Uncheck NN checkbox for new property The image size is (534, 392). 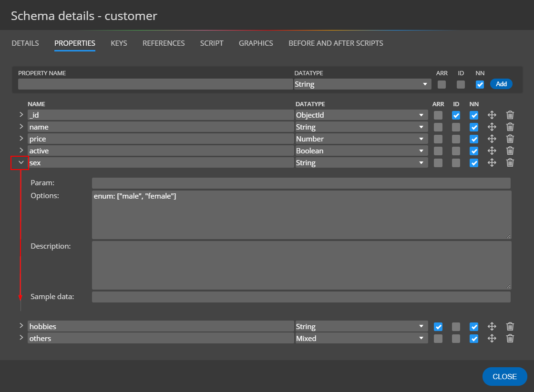(480, 84)
